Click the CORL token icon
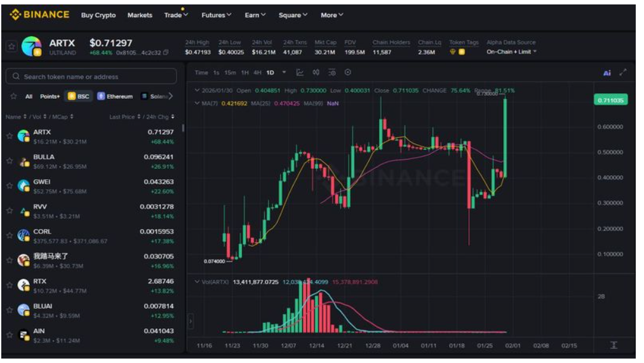The image size is (644, 363). click(x=24, y=235)
